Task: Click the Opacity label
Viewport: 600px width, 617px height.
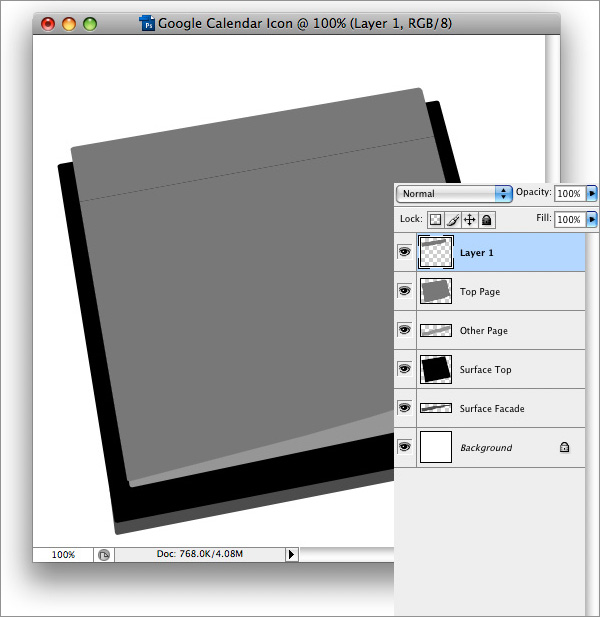Action: coord(534,192)
